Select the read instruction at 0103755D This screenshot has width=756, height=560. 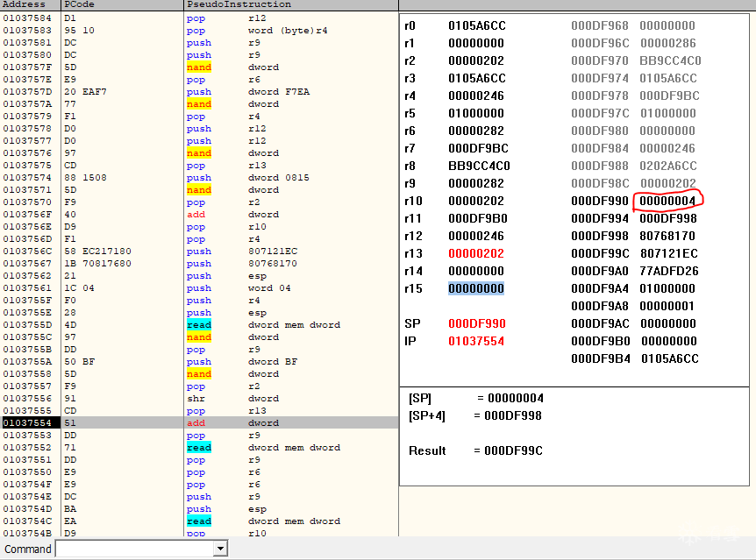199,324
